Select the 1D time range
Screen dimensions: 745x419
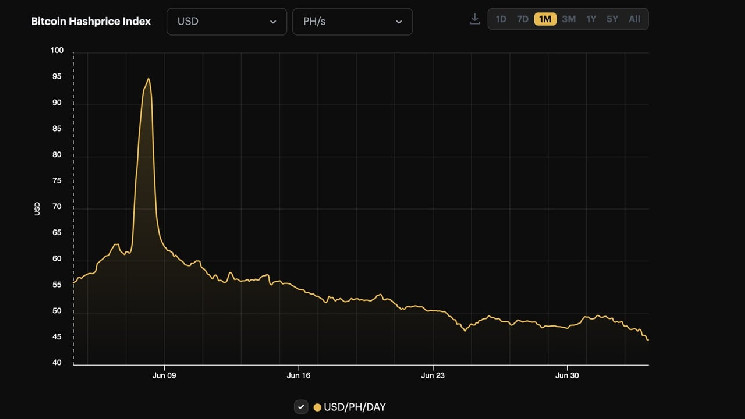coord(501,19)
